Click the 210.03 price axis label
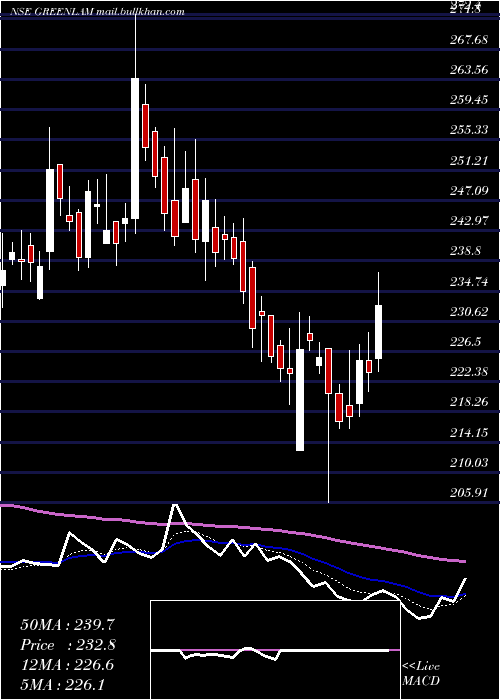The image size is (500, 700). click(x=468, y=463)
